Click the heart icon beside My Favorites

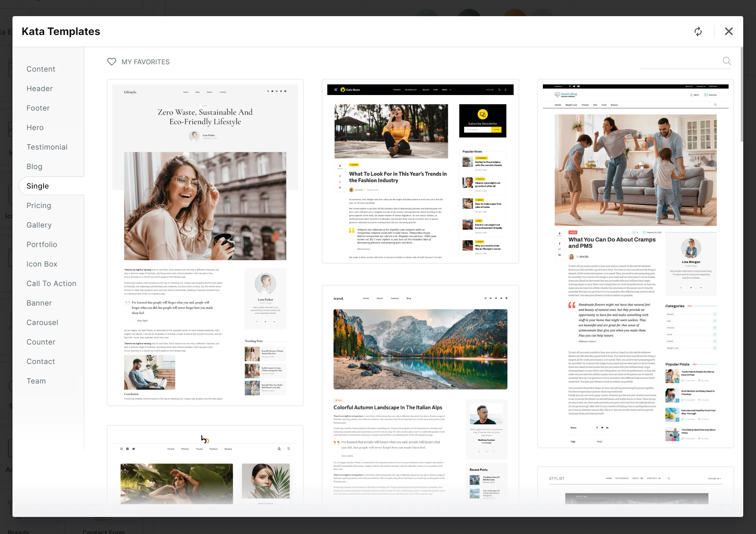112,62
